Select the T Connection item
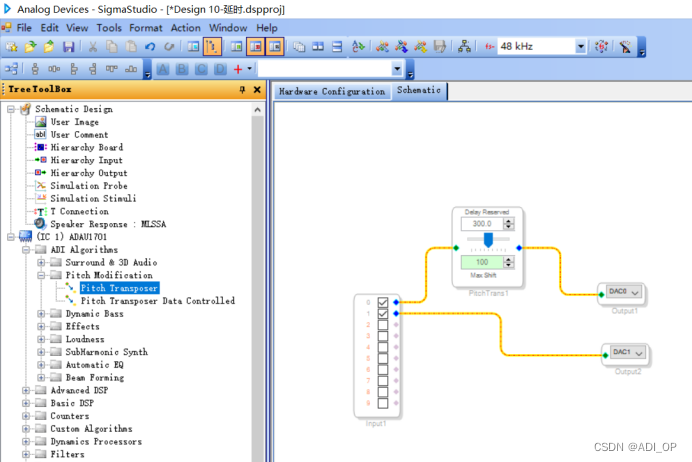Image resolution: width=692 pixels, height=462 pixels. (79, 211)
